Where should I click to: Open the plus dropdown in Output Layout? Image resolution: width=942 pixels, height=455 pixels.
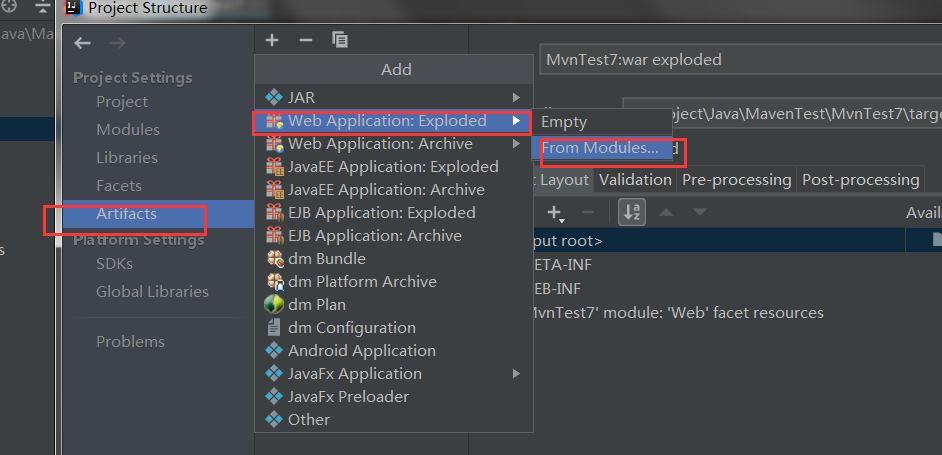coord(556,212)
